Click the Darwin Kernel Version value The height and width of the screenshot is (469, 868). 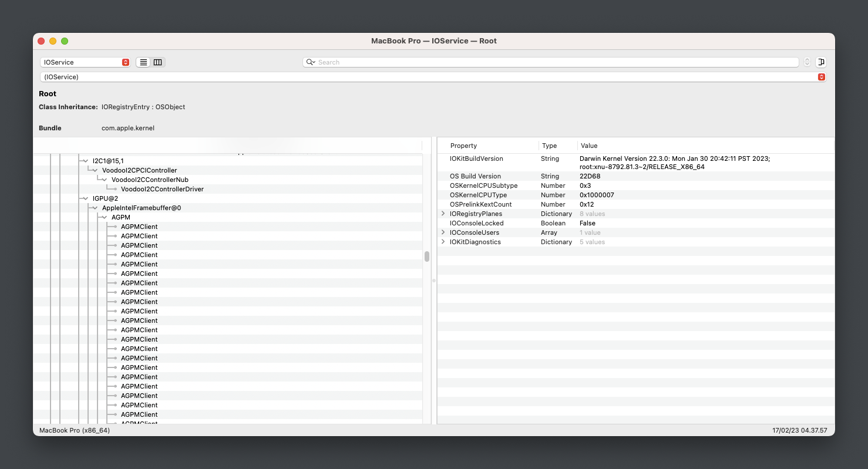pyautogui.click(x=675, y=163)
